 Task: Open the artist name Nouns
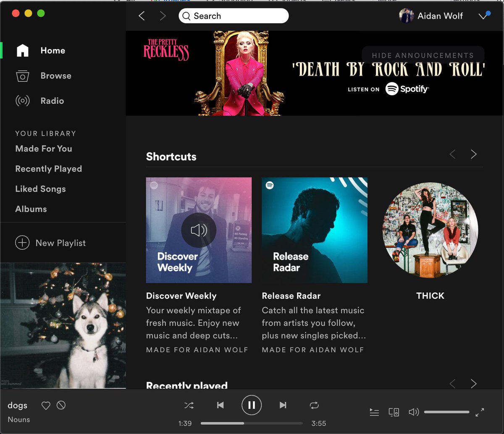(x=19, y=419)
